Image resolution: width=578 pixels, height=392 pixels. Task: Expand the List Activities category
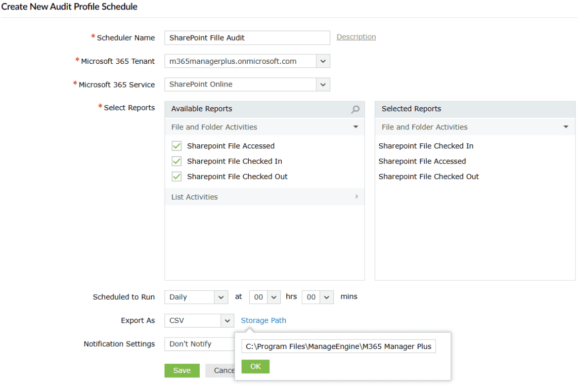[356, 197]
